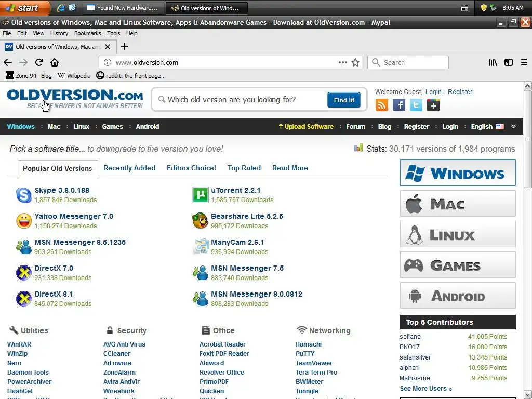The image size is (532, 399).
Task: Click the Find It! button
Action: [344, 100]
